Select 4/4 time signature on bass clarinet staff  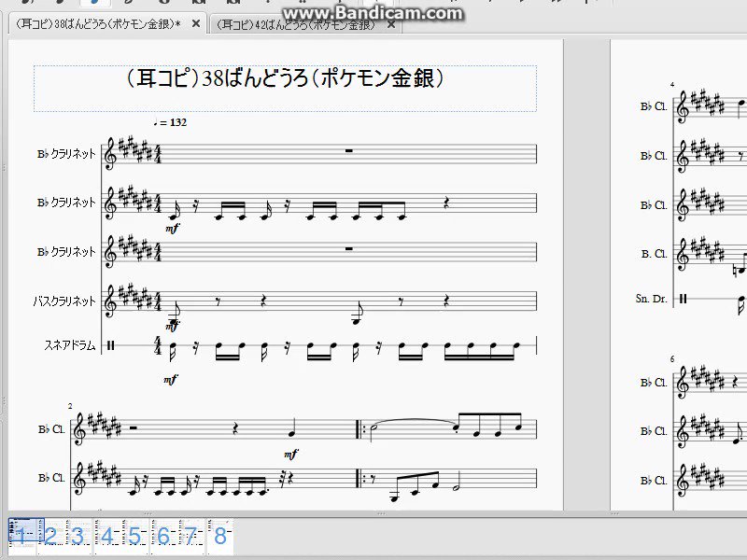click(x=158, y=301)
